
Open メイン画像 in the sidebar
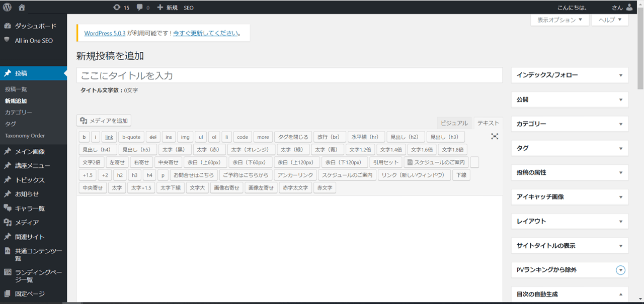[33, 151]
